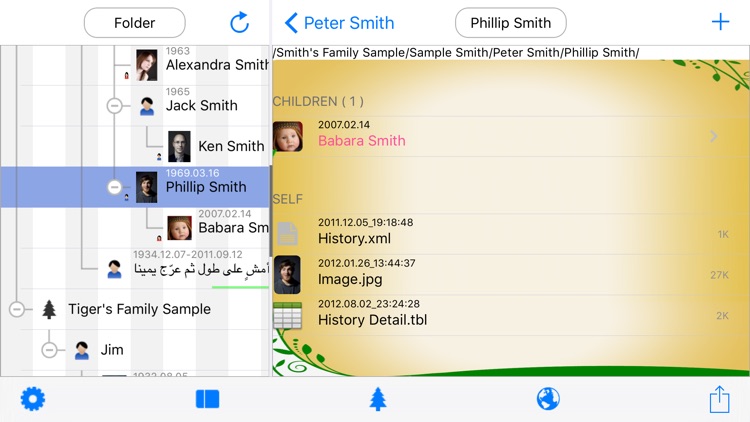This screenshot has width=750, height=422.
Task: Collapse Tiger's Family Sample node
Action: [17, 309]
